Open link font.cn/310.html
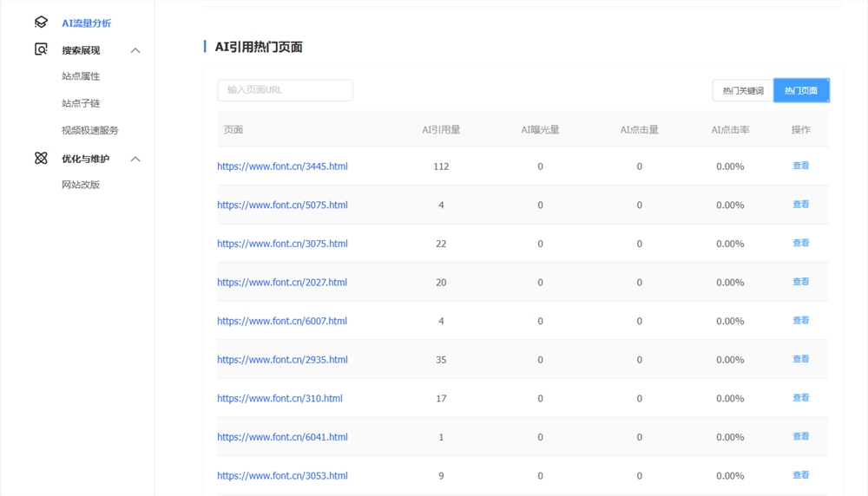The height and width of the screenshot is (496, 868). click(279, 399)
